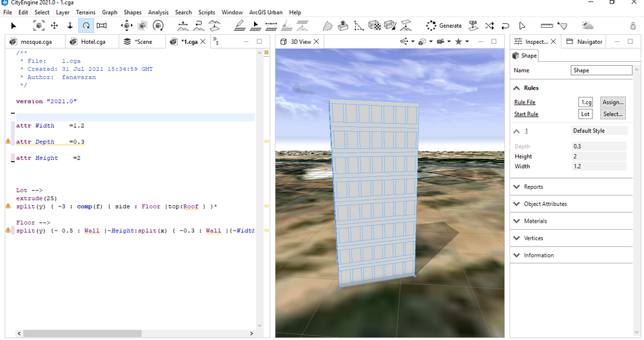Viewport: 644px width, 340px height.
Task: Click the Height value field
Action: click(599, 156)
